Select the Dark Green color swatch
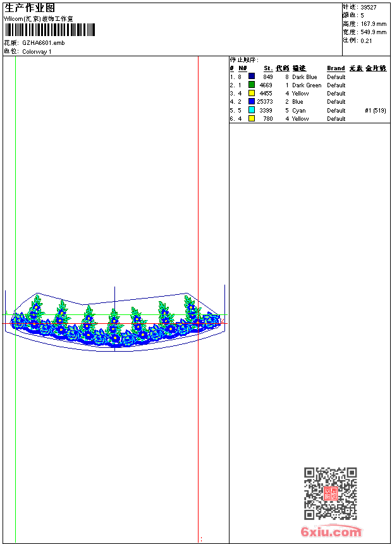Image resolution: width=392 pixels, height=544 pixels. click(x=252, y=85)
